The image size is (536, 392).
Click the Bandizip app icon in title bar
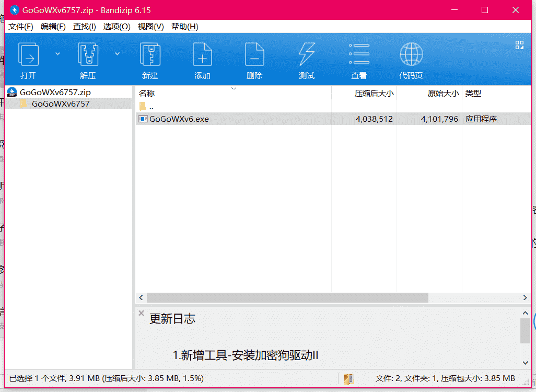(x=14, y=10)
